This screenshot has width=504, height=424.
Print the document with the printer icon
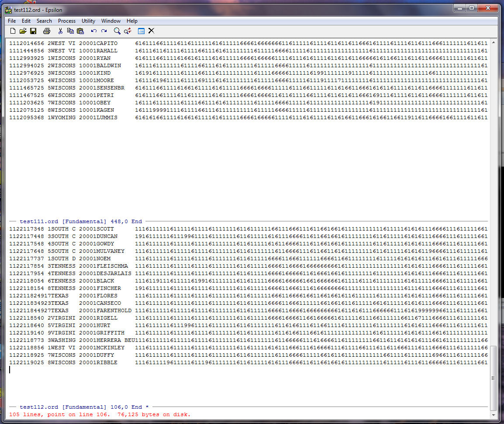tap(47, 31)
